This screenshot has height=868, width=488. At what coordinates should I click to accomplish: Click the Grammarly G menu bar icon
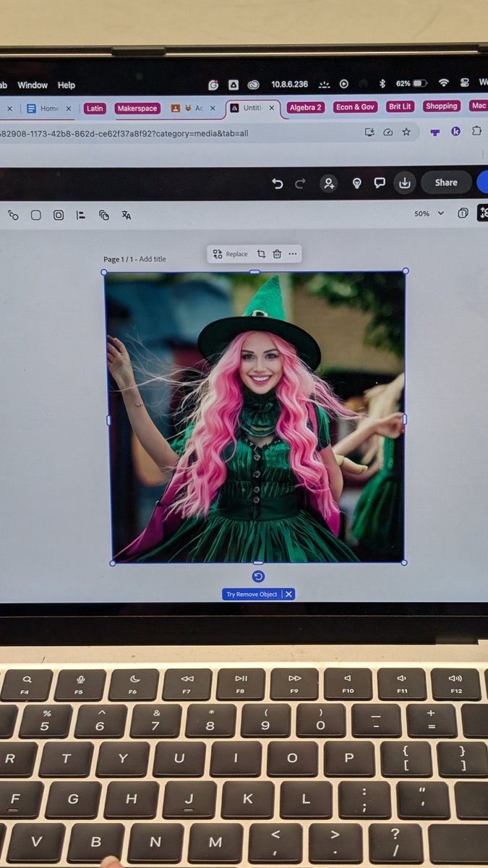(x=213, y=85)
